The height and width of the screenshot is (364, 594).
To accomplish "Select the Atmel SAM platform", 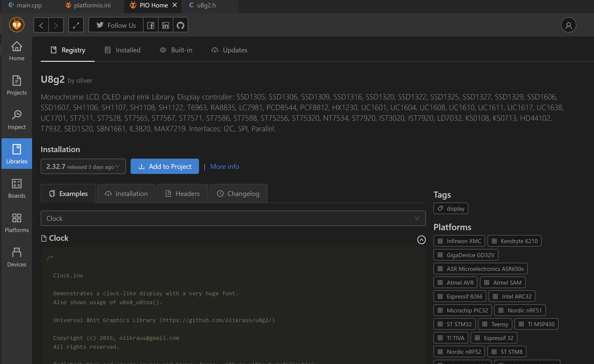I will (502, 283).
